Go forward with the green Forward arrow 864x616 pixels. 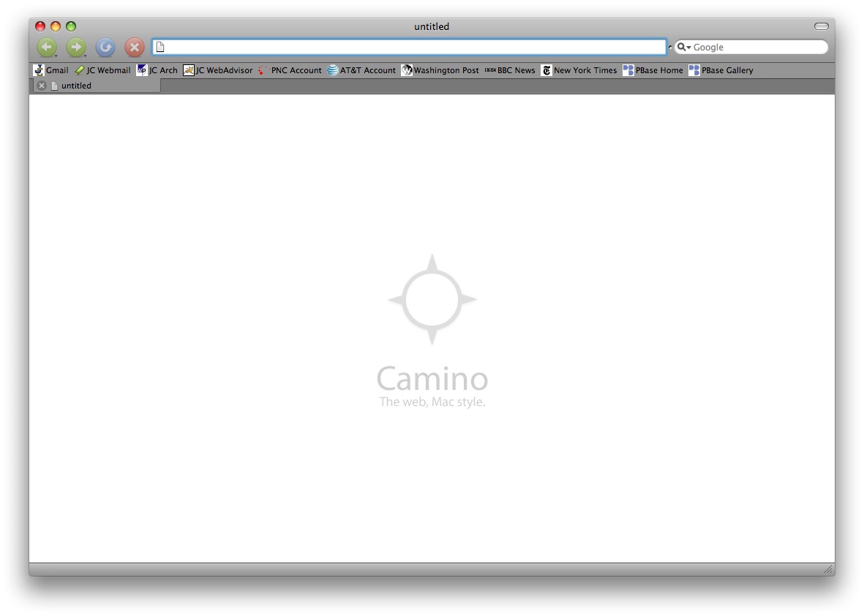76,48
